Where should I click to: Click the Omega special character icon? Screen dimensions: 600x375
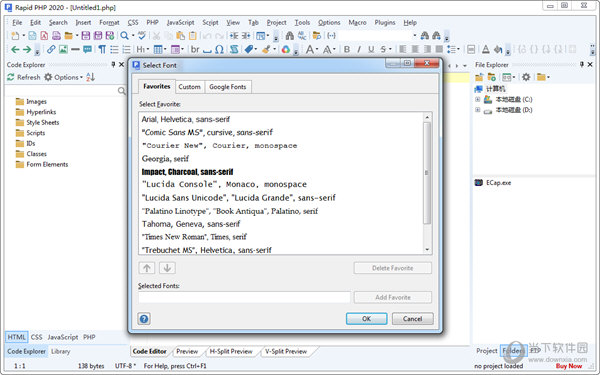[x=219, y=49]
